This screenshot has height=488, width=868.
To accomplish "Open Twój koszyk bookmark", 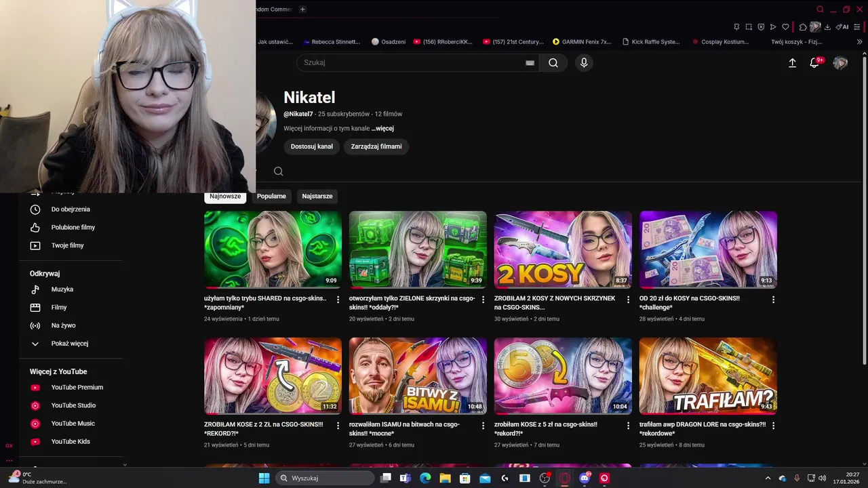I will [796, 41].
